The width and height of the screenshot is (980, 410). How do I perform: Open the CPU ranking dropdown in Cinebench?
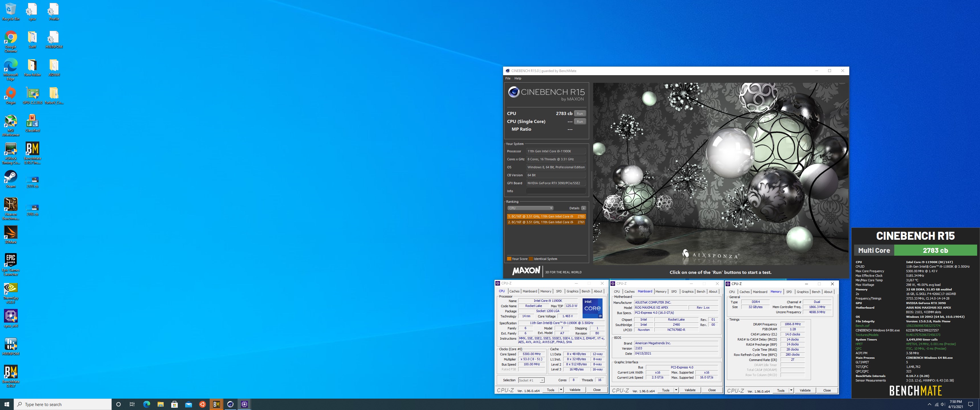[530, 208]
